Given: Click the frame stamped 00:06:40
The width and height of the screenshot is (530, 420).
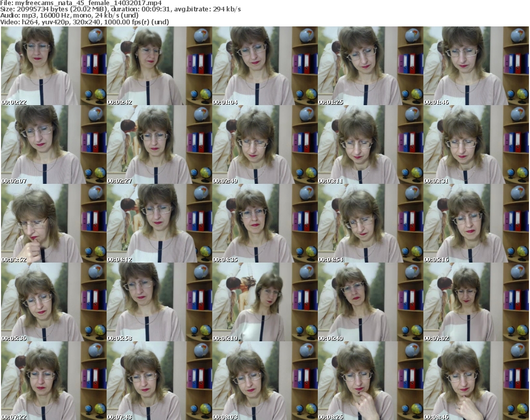Looking at the screenshot, I should (x=371, y=302).
